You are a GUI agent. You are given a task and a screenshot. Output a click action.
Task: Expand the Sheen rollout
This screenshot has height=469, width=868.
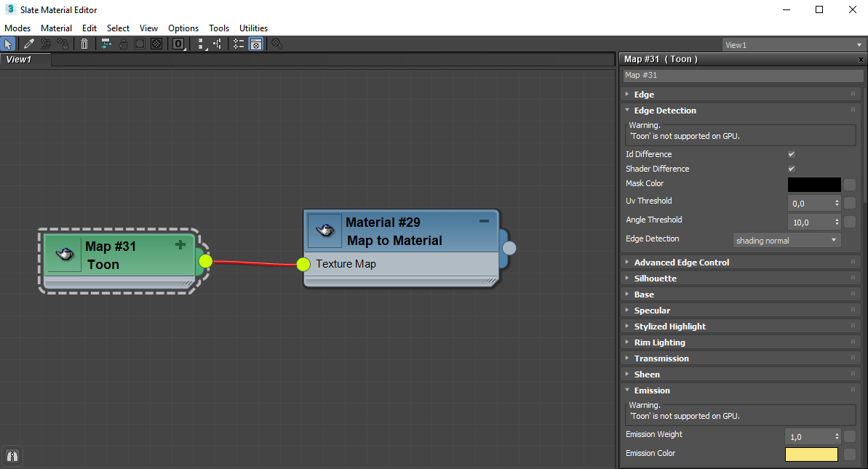(740, 375)
